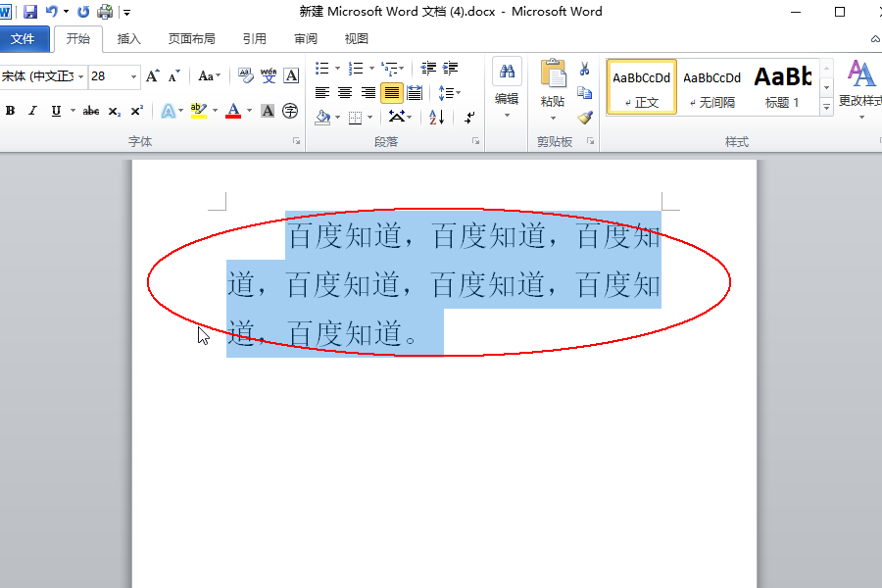
Task: Cut selection with scissors icon
Action: pos(584,69)
